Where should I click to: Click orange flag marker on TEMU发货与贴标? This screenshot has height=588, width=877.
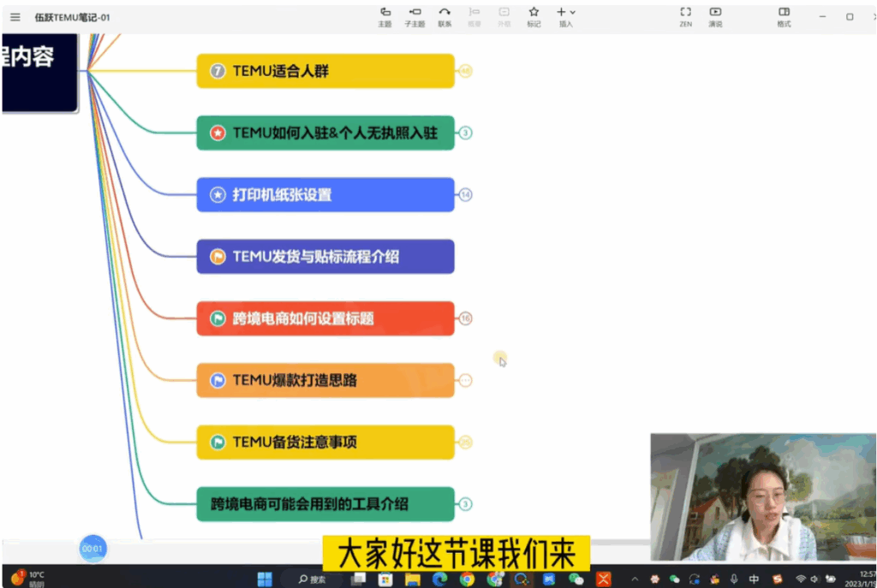[x=218, y=257]
